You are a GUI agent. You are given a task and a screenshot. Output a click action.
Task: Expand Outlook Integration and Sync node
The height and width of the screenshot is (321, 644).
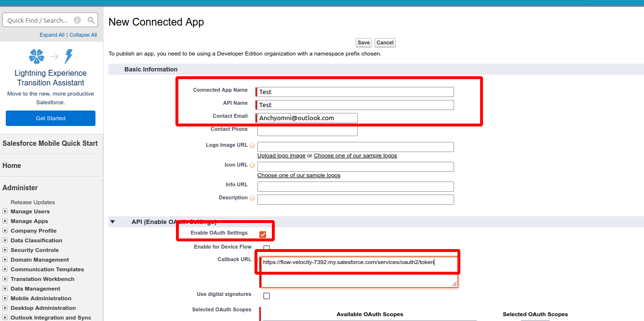click(5, 318)
